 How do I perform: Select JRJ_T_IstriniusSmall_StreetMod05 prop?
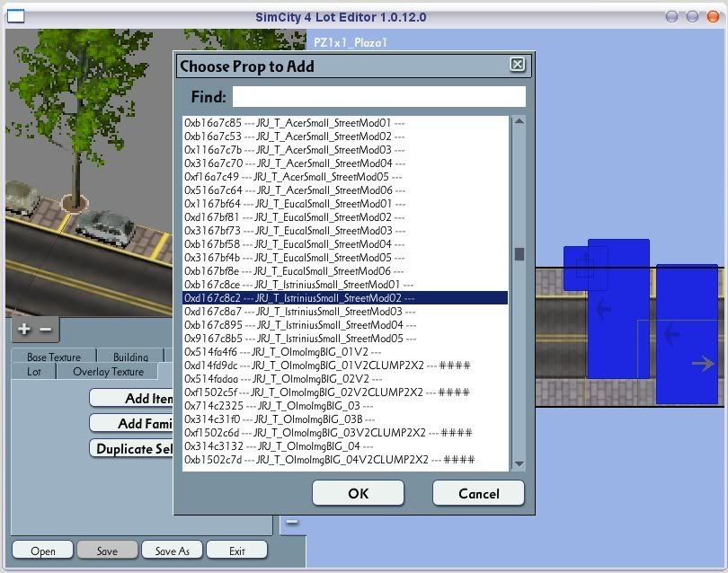345,339
